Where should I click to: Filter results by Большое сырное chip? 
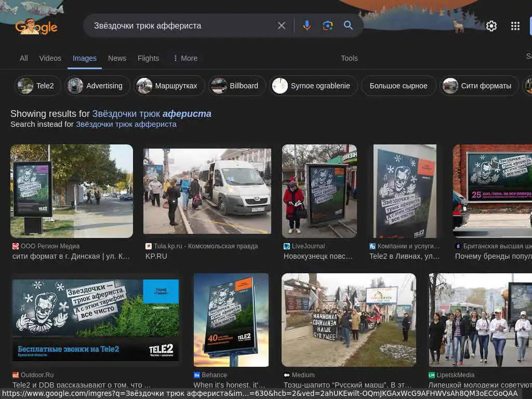[398, 86]
